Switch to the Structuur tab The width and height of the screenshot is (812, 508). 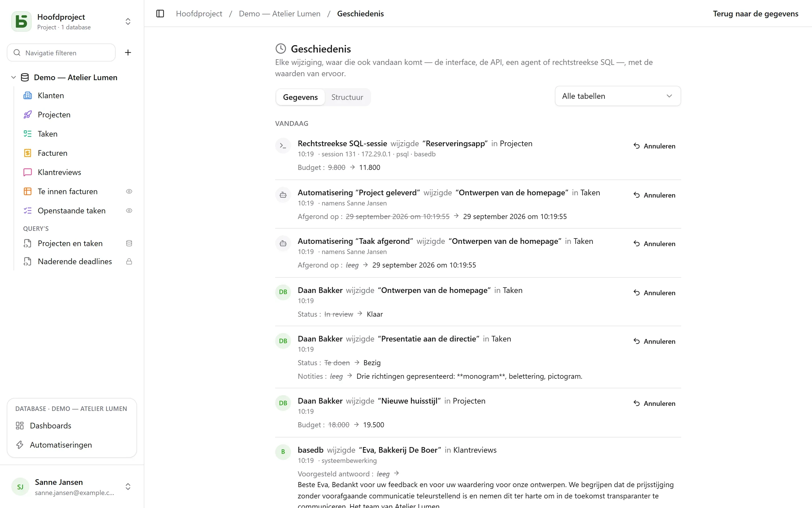point(347,97)
